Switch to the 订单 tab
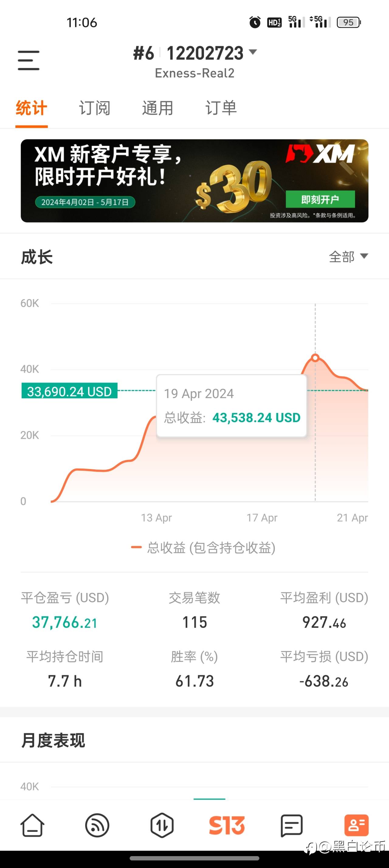389x868 pixels. [221, 108]
